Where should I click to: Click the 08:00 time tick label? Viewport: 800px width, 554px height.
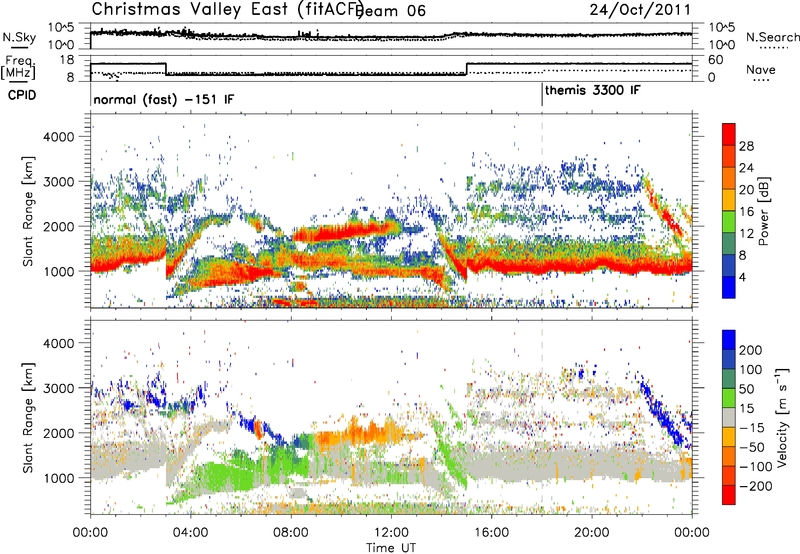291,533
